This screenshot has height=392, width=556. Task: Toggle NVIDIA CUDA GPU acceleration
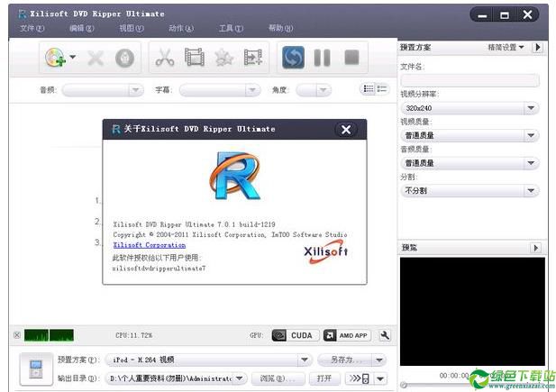[292, 335]
